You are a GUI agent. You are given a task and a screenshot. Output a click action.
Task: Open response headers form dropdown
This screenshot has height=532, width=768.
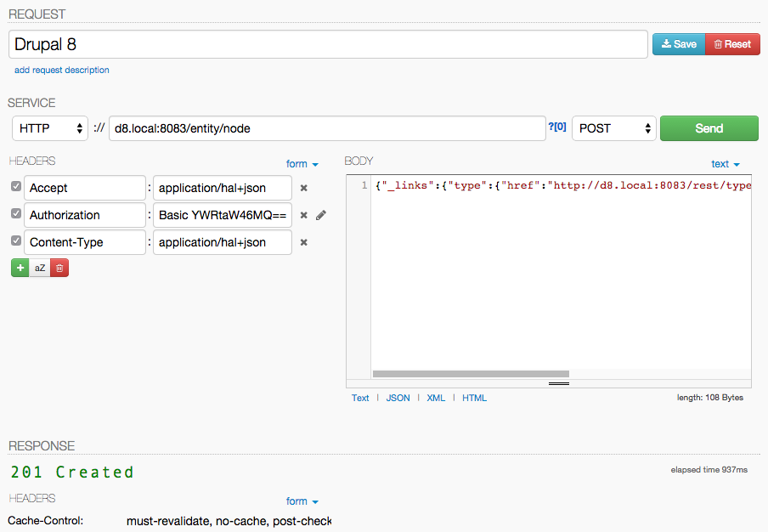(x=302, y=501)
